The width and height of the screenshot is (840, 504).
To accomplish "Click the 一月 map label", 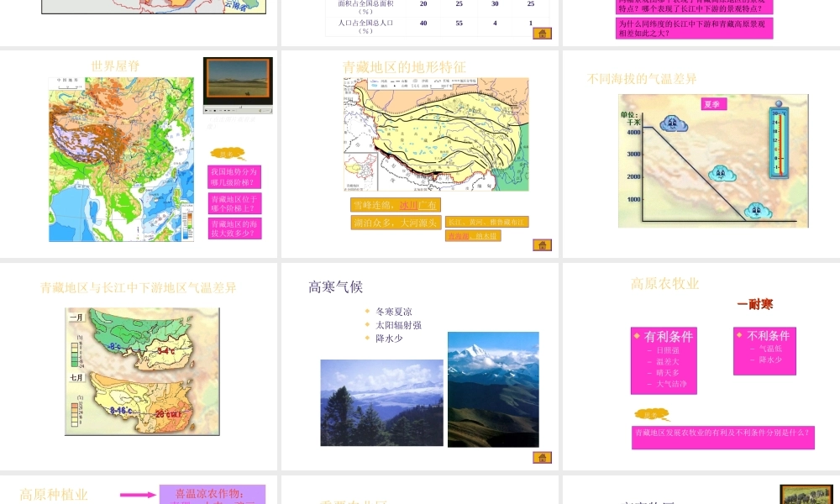I will click(x=76, y=317).
